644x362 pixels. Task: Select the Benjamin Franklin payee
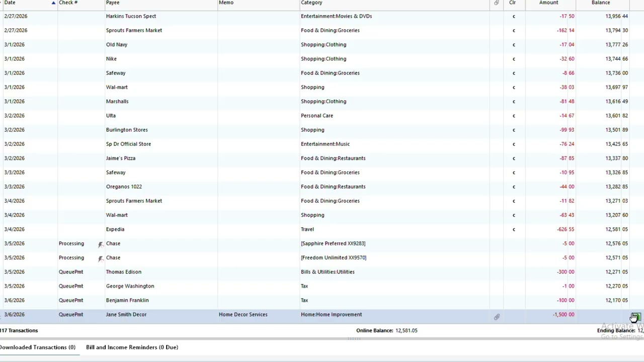(x=127, y=300)
